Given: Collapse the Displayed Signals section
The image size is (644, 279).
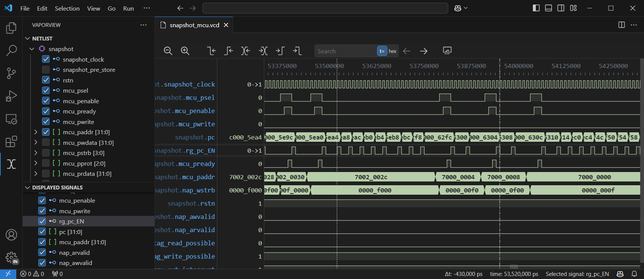Looking at the screenshot, I should [27, 188].
